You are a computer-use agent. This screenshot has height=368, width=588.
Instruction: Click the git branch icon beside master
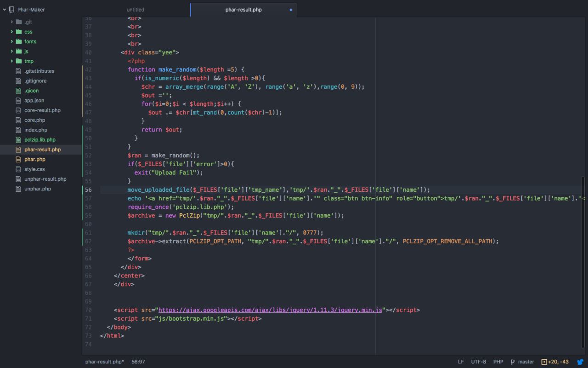point(513,362)
